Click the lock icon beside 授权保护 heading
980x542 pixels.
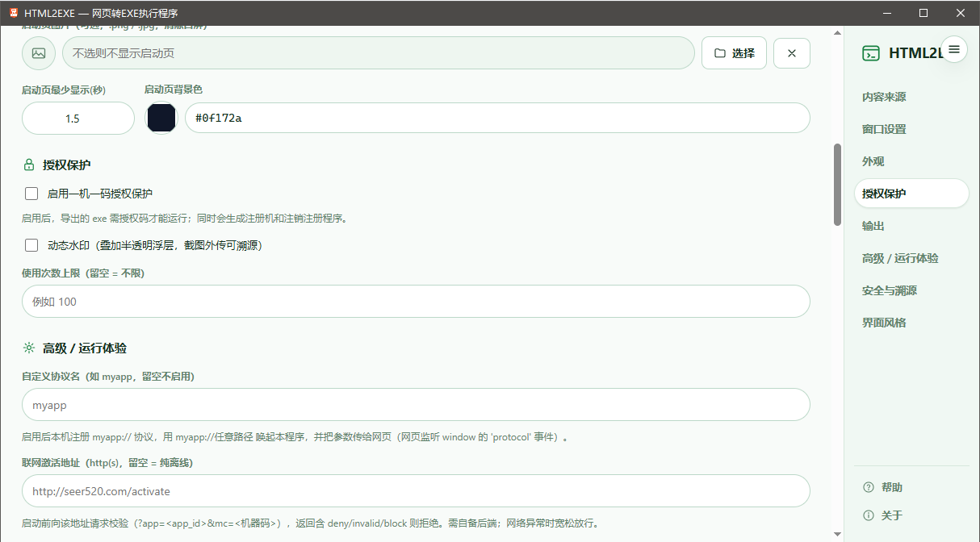(29, 165)
